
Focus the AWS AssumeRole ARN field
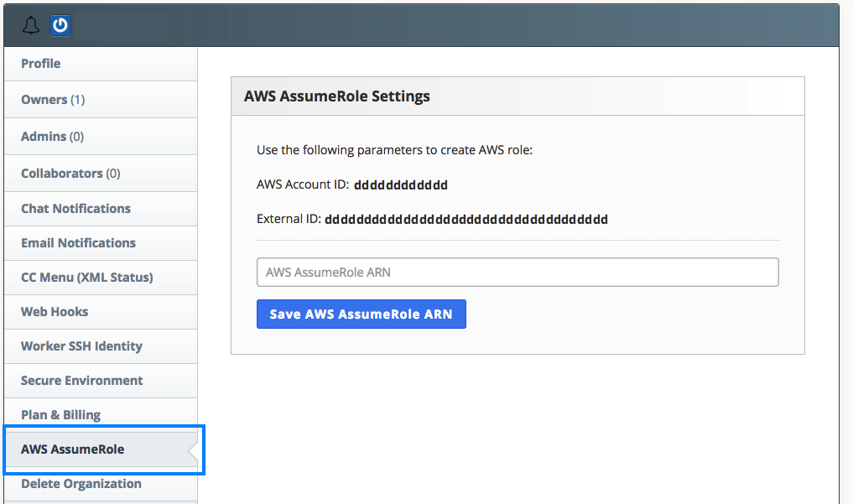point(518,273)
